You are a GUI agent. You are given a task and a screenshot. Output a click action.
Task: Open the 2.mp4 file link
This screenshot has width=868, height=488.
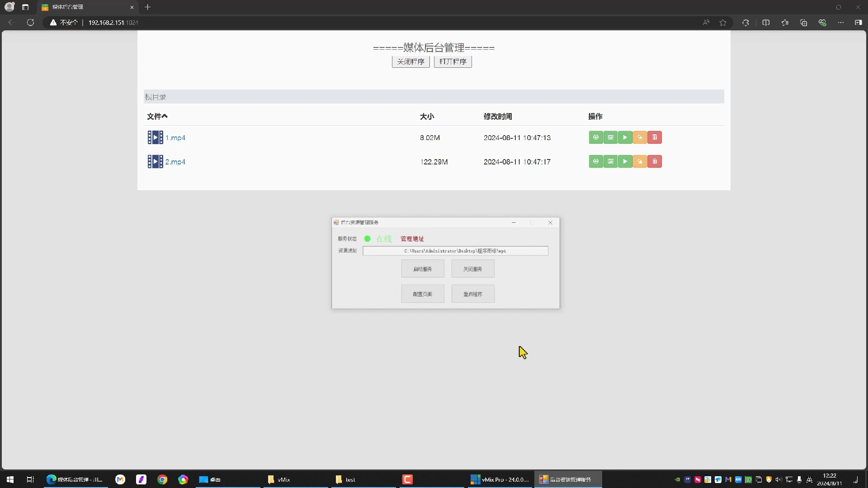coord(175,162)
